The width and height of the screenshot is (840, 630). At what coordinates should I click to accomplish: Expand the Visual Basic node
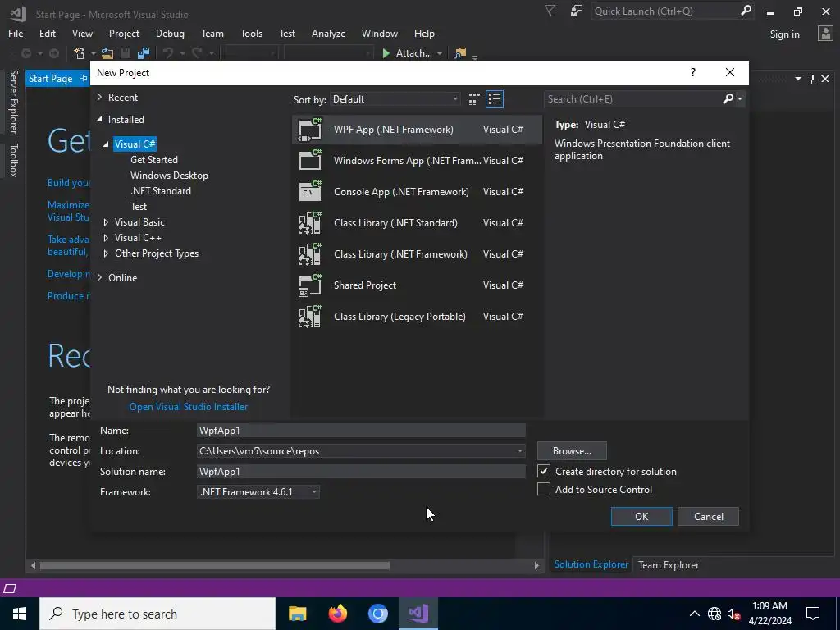[106, 221]
